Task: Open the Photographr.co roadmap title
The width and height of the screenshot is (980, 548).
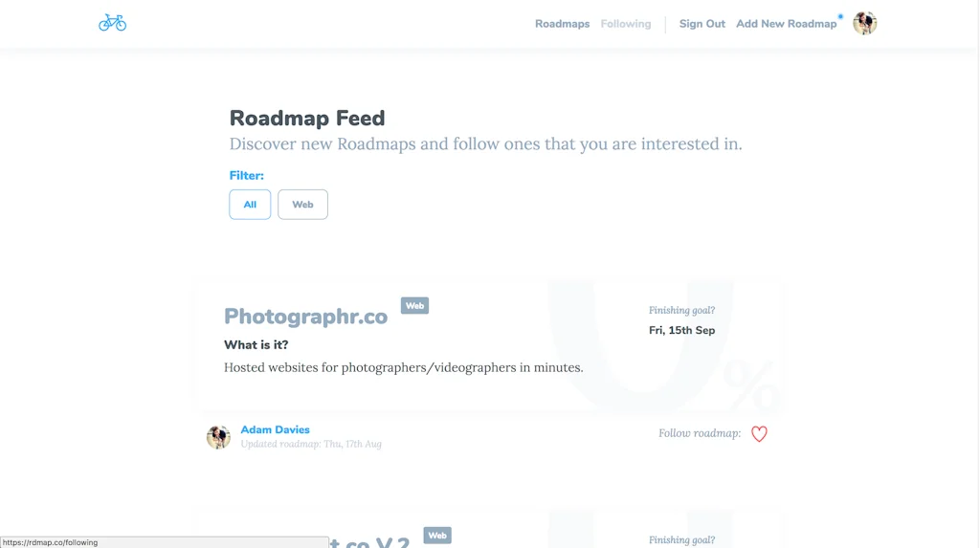Action: [x=305, y=317]
